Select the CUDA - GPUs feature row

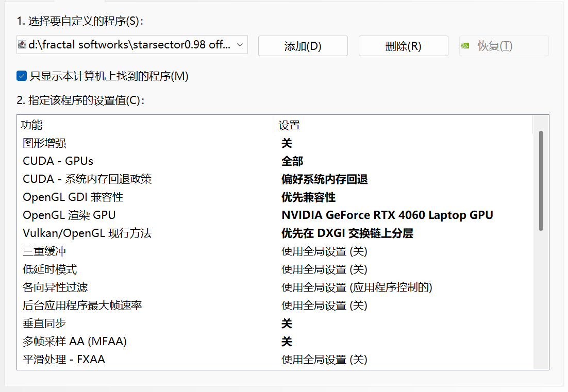pyautogui.click(x=275, y=161)
